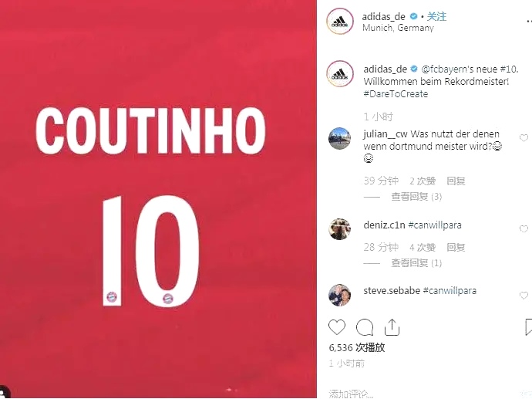Save post with bookmark icon
532x399 pixels.
(528, 327)
